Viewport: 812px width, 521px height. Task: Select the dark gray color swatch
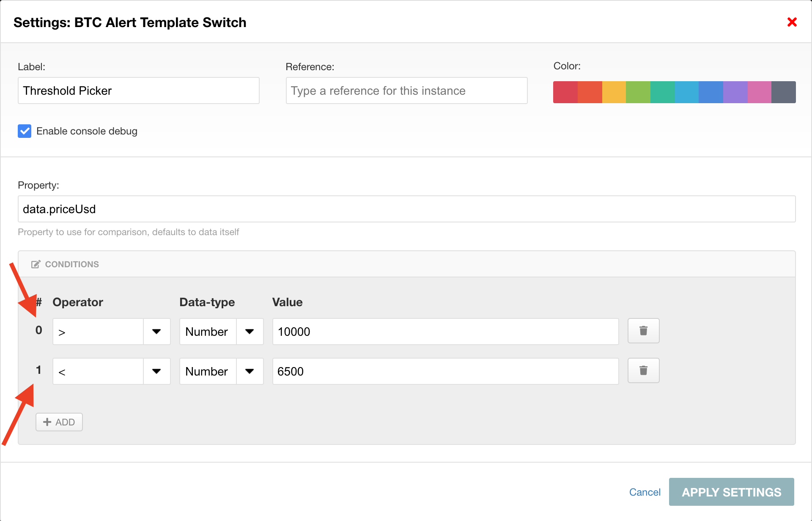(x=783, y=92)
